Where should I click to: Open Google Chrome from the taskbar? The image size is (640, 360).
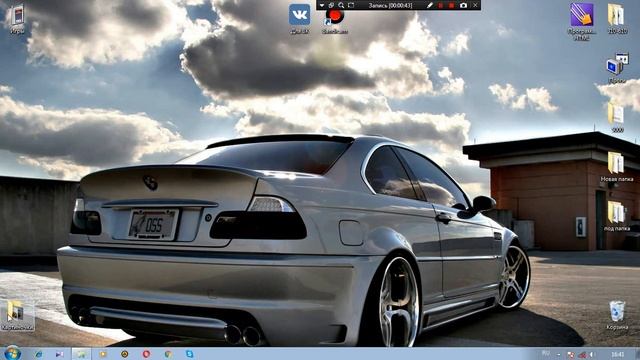point(168,354)
